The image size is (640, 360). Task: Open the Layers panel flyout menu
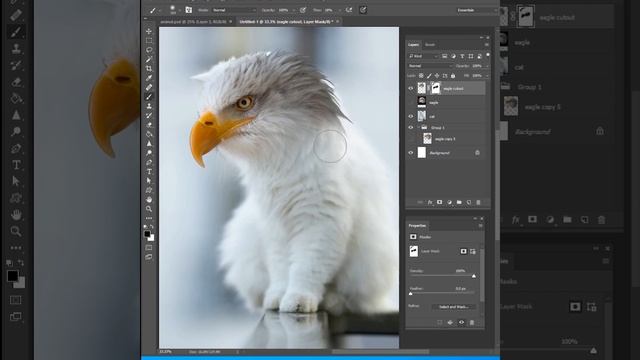tap(487, 44)
